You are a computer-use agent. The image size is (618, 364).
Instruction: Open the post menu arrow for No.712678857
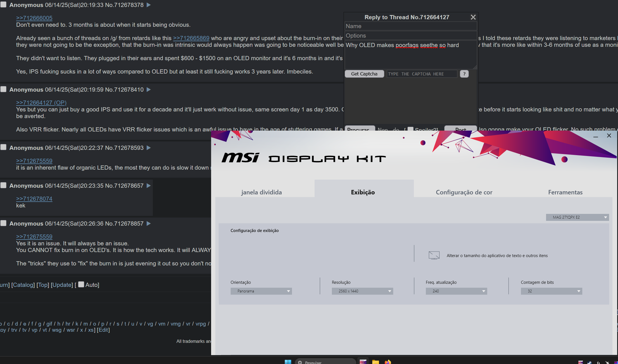[149, 224]
